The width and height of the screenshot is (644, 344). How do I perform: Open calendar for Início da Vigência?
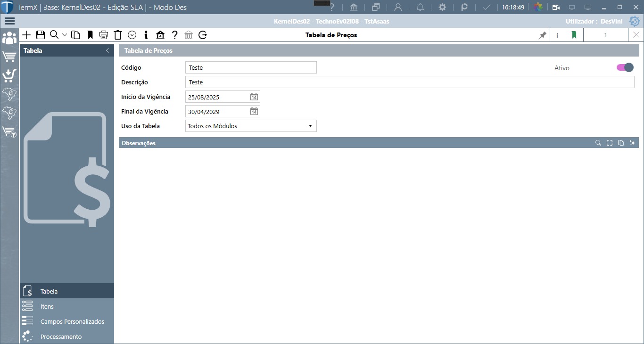pos(254,97)
